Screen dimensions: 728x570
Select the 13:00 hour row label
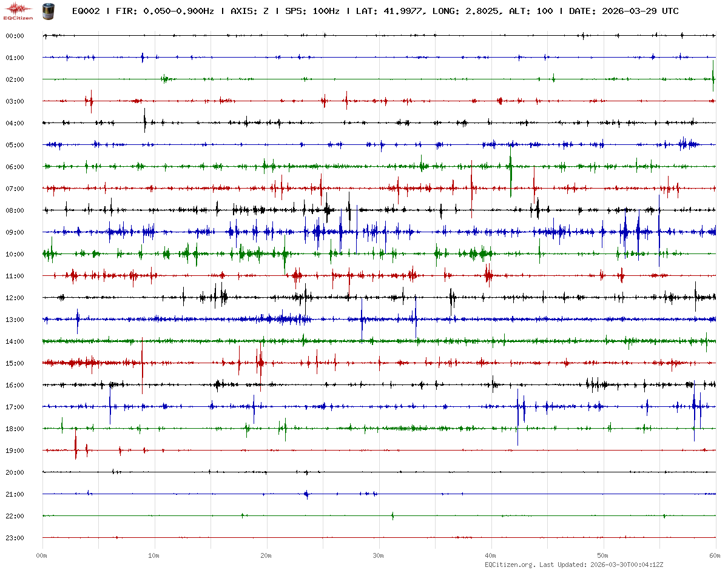tap(15, 320)
